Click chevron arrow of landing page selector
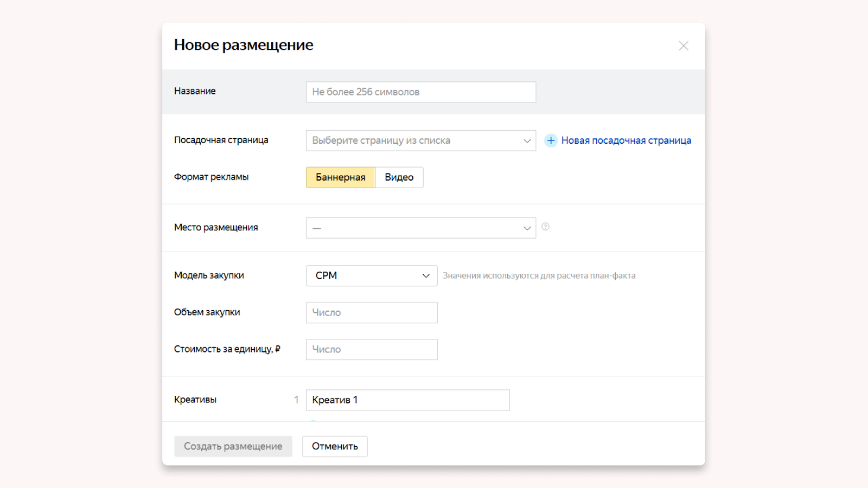 [527, 141]
